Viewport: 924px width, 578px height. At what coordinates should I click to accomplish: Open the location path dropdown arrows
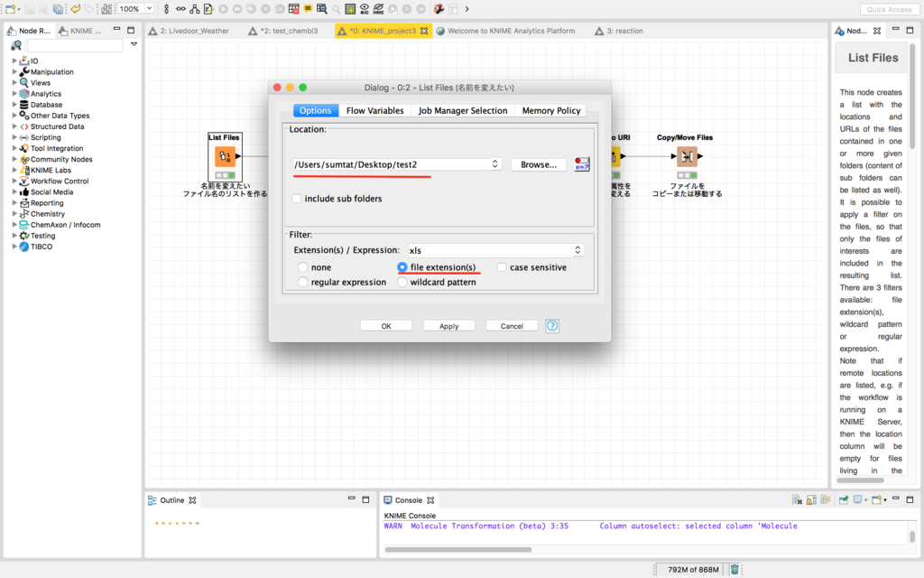[495, 164]
